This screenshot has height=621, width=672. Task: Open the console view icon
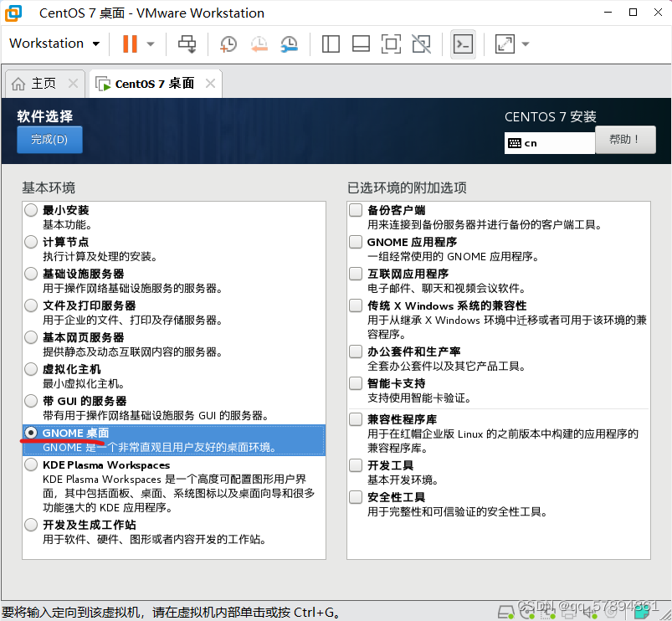[x=464, y=44]
